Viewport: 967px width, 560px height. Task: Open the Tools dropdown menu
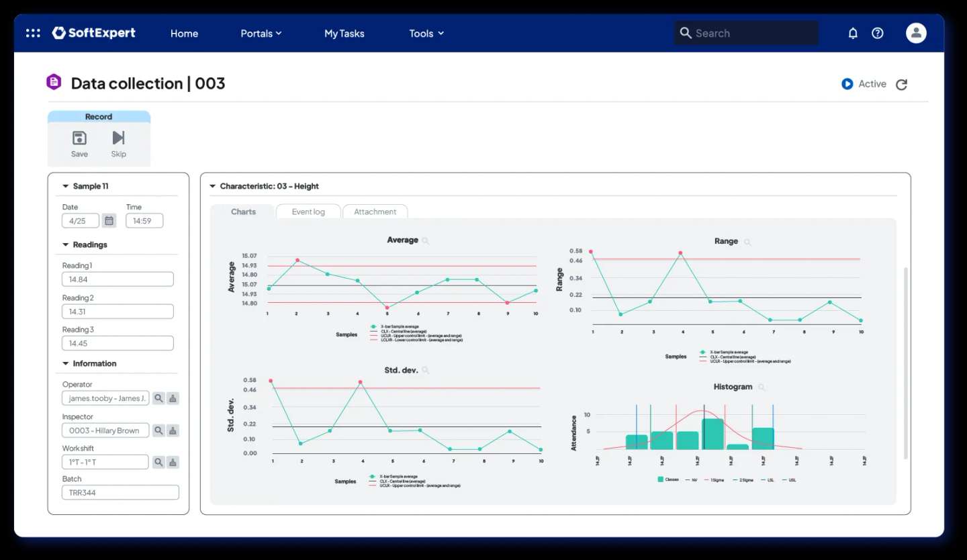pos(426,33)
